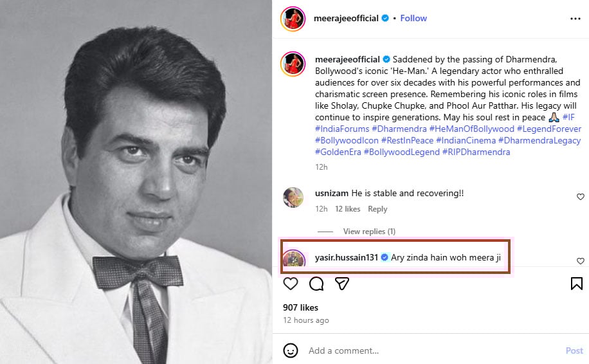
Task: Share the post with the paper plane icon
Action: (x=342, y=284)
